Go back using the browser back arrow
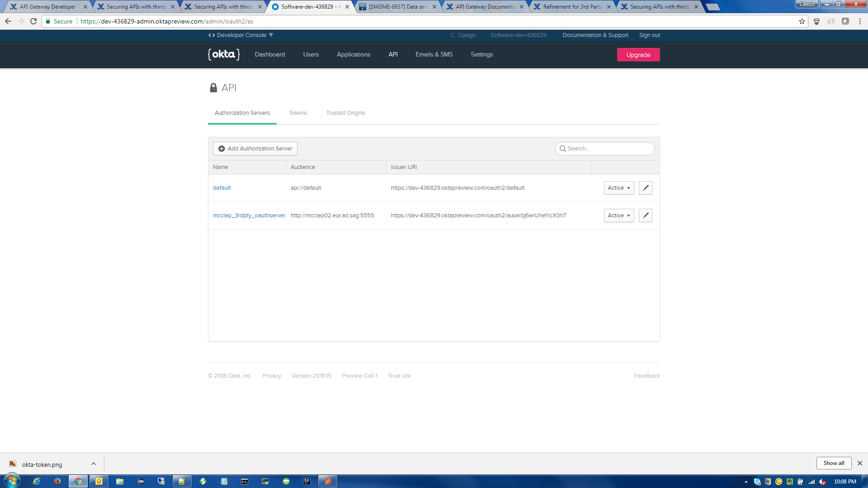 pos(8,21)
